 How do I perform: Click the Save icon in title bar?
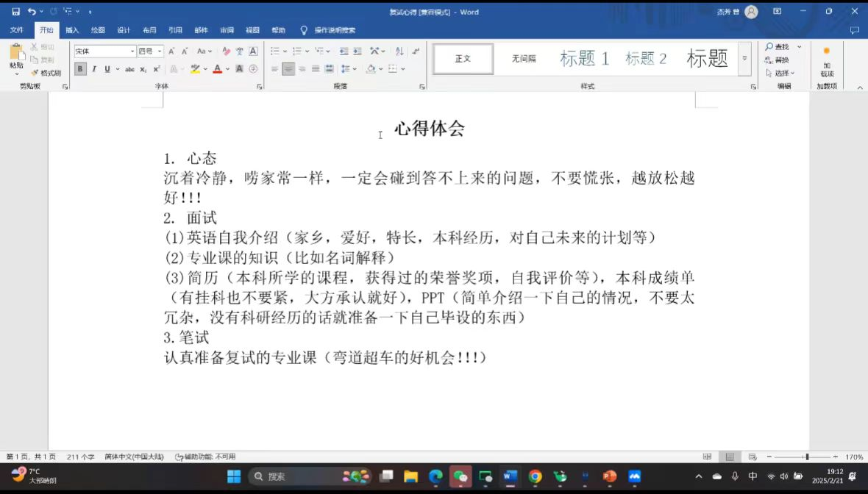(x=15, y=12)
